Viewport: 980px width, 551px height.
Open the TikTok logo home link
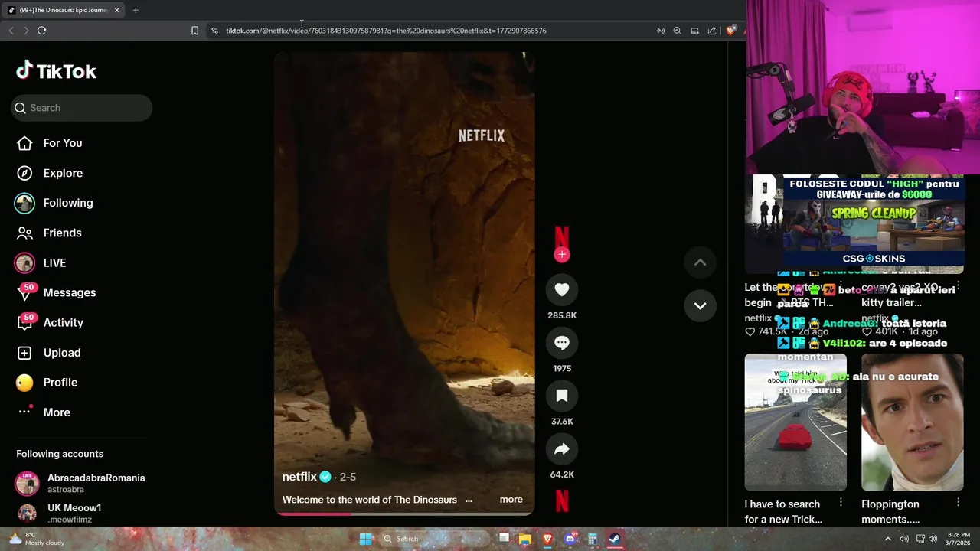tap(56, 71)
